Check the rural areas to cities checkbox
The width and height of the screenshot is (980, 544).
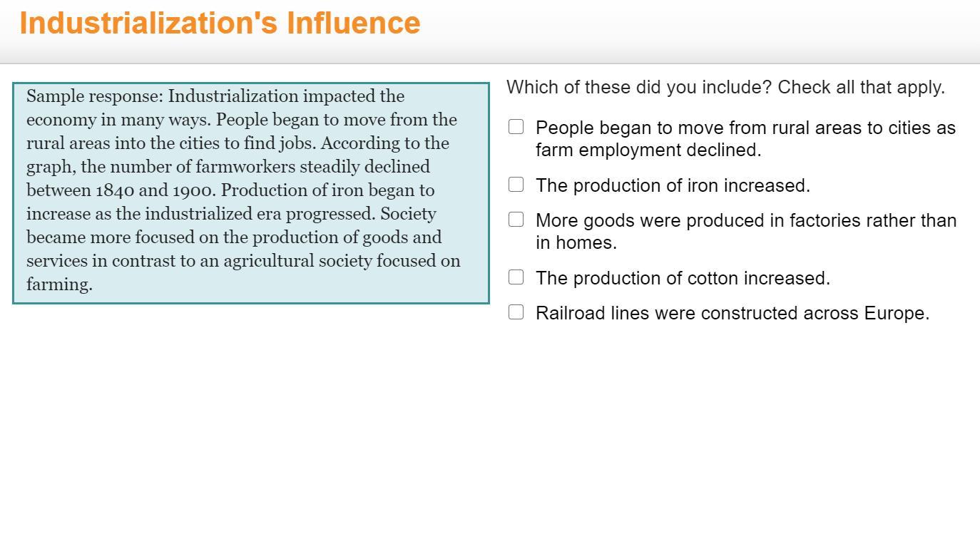click(516, 127)
